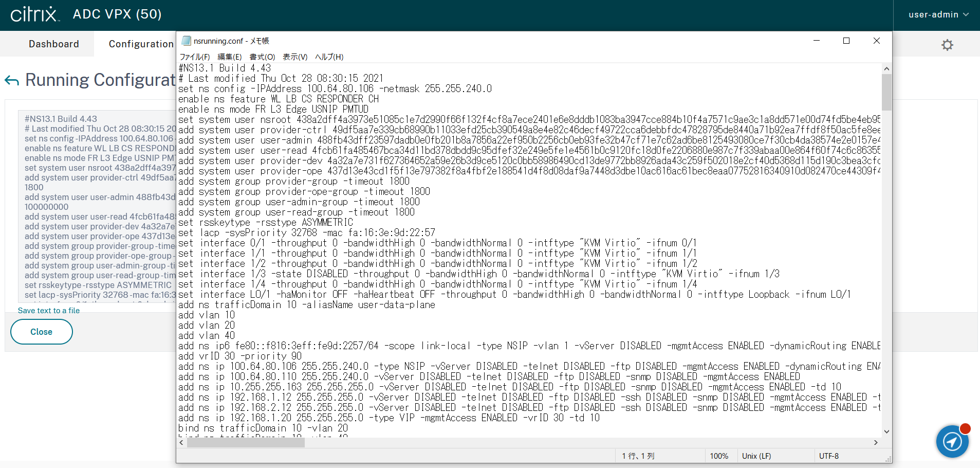Go back using Running Configuration arrow
The width and height of the screenshot is (980, 468).
(12, 80)
